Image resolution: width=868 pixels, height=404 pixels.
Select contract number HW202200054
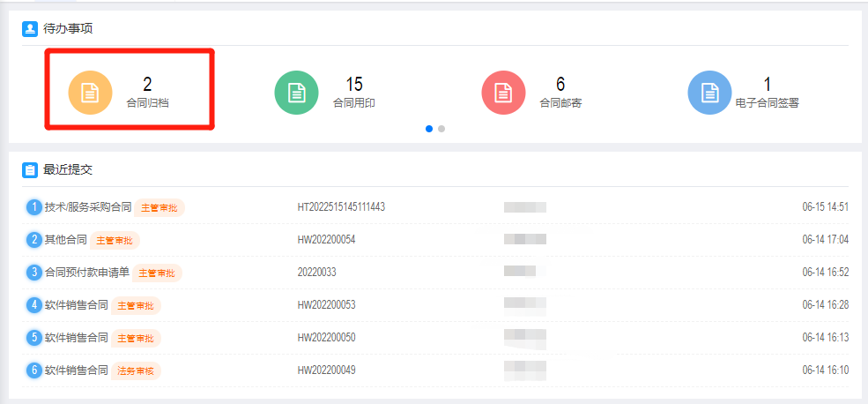326,240
